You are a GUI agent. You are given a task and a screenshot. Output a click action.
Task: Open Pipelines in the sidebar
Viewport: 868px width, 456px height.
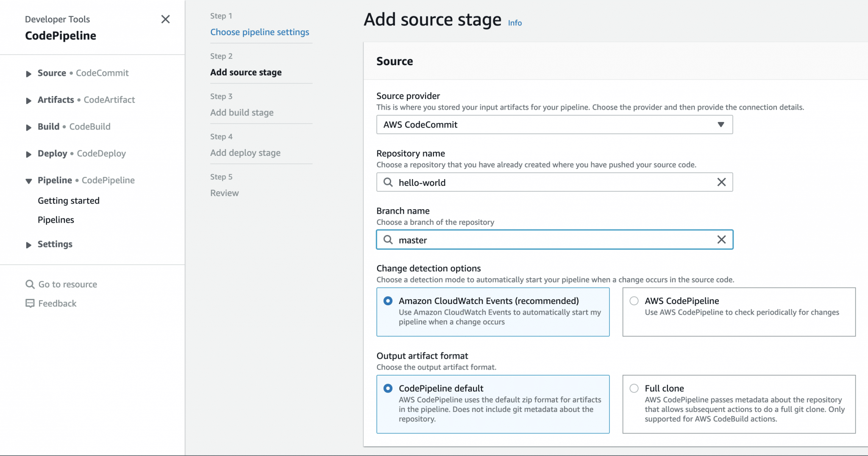[56, 220]
